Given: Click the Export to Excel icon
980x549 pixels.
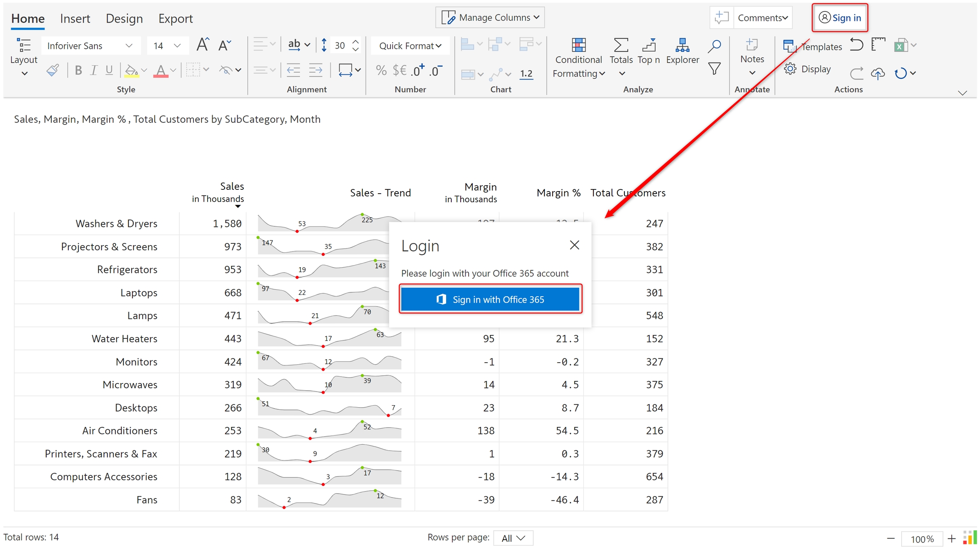Looking at the screenshot, I should 900,46.
